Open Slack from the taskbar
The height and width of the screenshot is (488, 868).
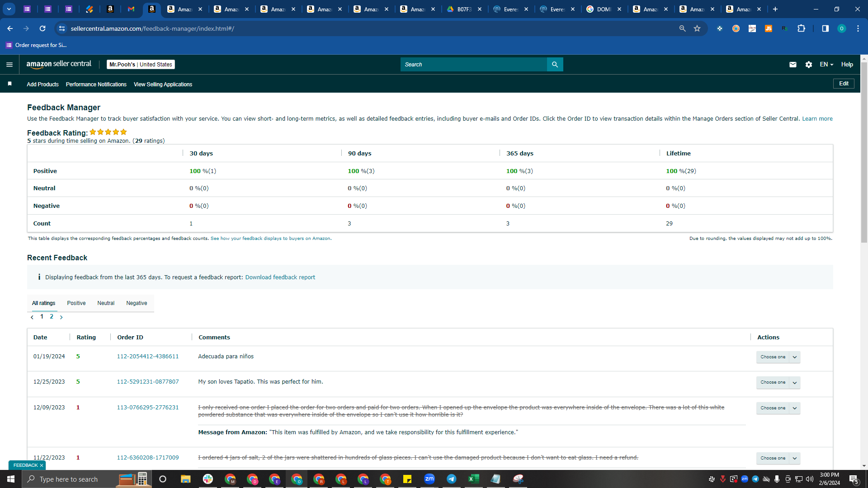coord(208,479)
